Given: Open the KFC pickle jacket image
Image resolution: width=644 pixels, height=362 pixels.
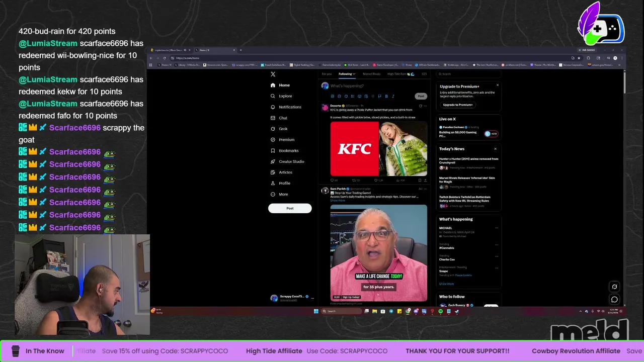Looking at the screenshot, I should (379, 149).
